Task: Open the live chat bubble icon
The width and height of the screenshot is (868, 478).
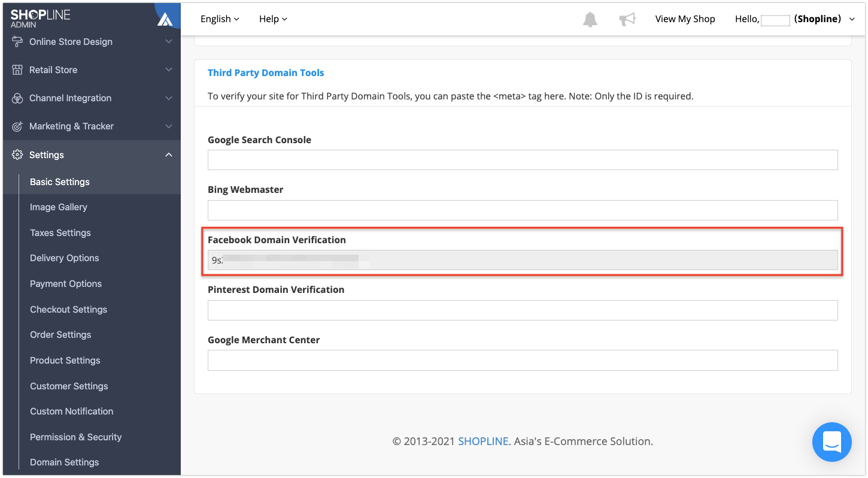Action: click(831, 442)
